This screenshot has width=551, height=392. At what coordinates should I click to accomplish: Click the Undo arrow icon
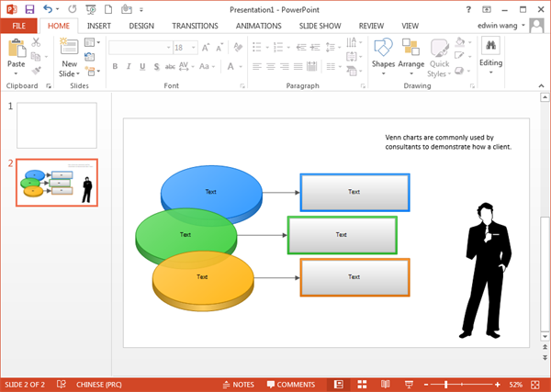[x=48, y=8]
